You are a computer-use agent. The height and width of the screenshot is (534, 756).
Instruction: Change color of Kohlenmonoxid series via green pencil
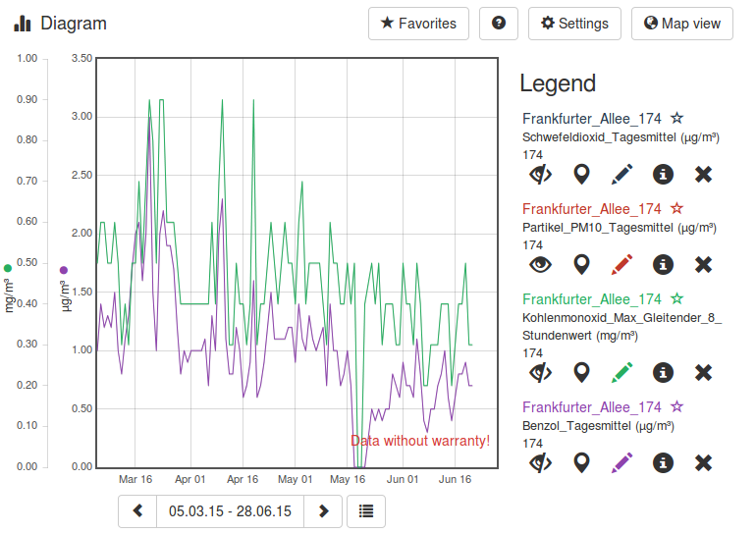click(x=622, y=372)
